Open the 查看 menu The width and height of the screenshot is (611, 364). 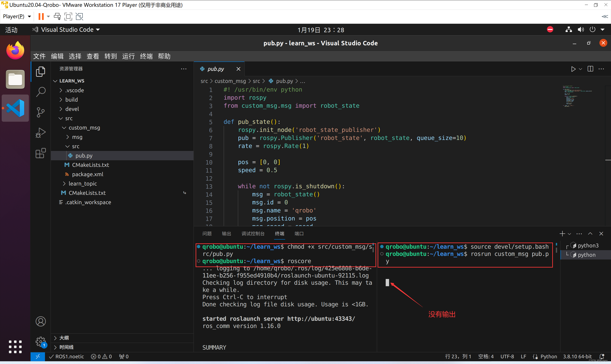[x=93, y=56]
